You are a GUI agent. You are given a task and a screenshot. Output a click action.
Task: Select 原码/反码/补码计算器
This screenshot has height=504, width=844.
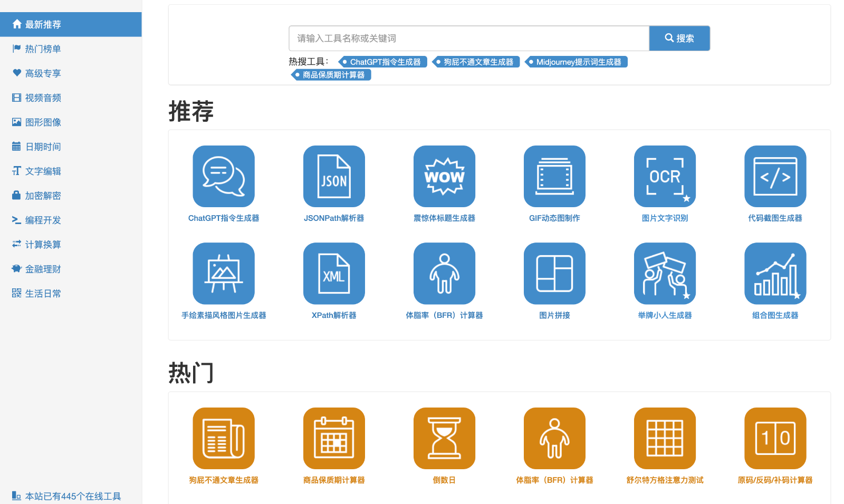pos(775,438)
